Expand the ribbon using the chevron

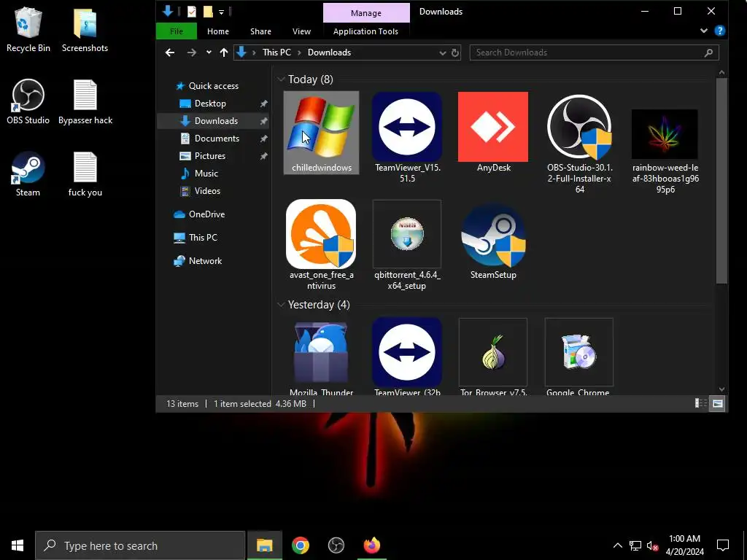[x=704, y=31]
